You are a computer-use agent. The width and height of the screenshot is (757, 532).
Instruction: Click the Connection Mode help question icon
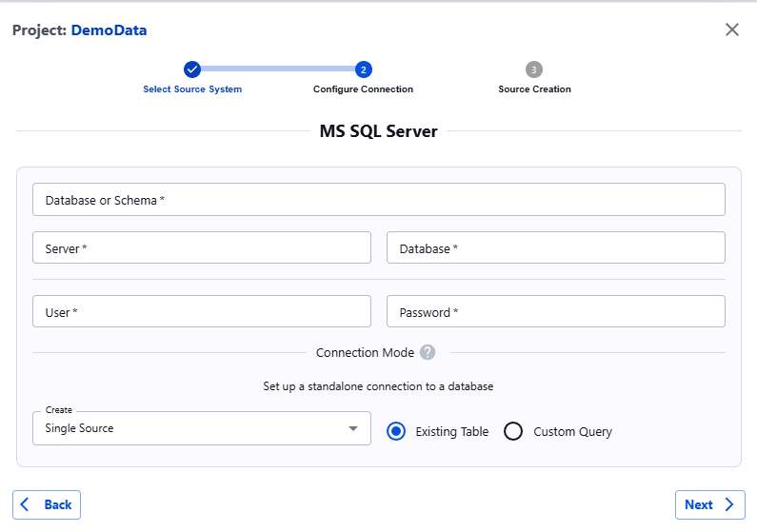[428, 352]
